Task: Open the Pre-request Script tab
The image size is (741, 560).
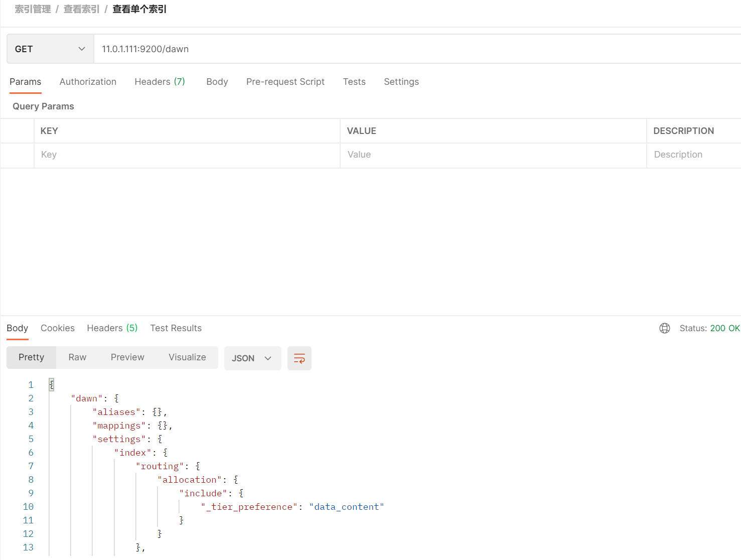Action: pyautogui.click(x=285, y=82)
